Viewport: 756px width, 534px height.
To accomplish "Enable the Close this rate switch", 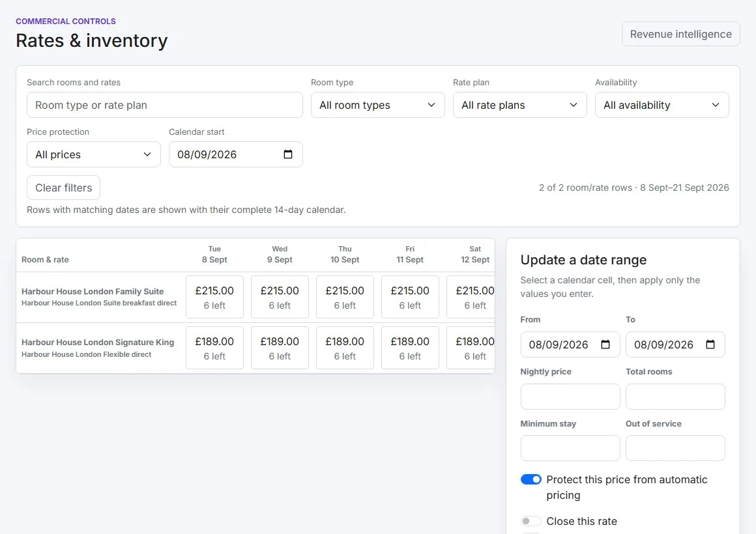I will pyautogui.click(x=531, y=521).
